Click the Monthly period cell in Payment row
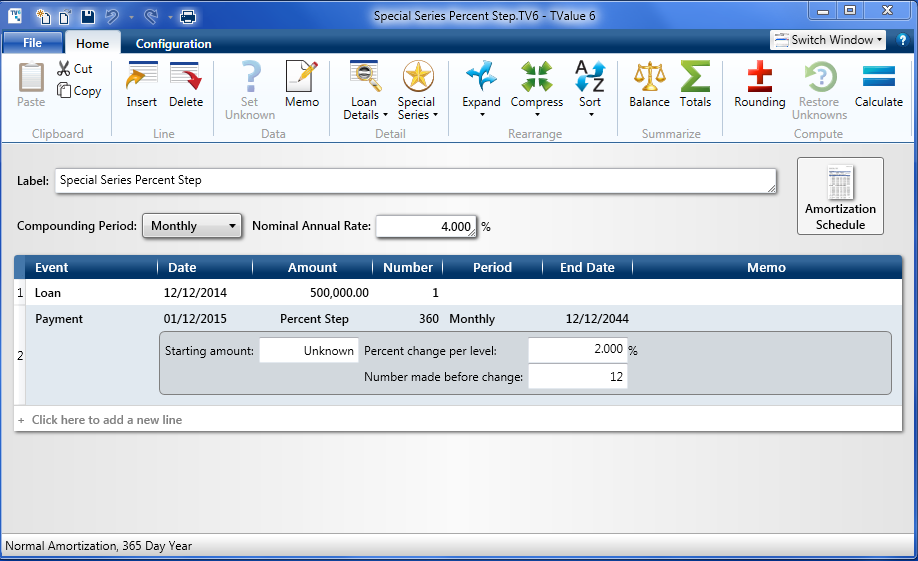 tap(472, 319)
